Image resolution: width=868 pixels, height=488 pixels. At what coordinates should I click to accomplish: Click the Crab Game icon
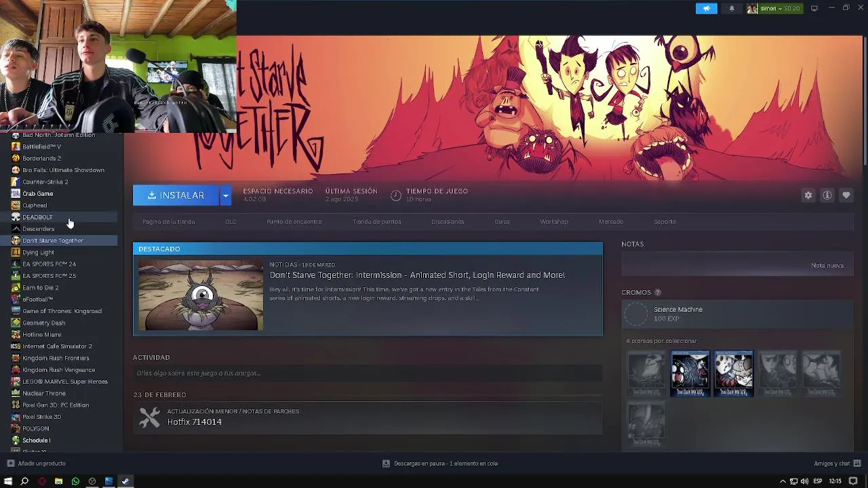click(16, 194)
